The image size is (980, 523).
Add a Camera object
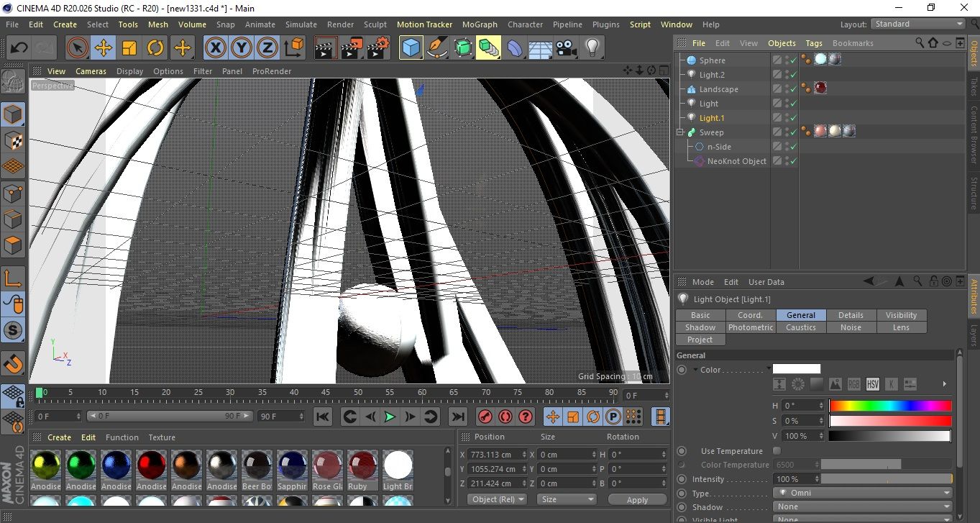(x=566, y=48)
